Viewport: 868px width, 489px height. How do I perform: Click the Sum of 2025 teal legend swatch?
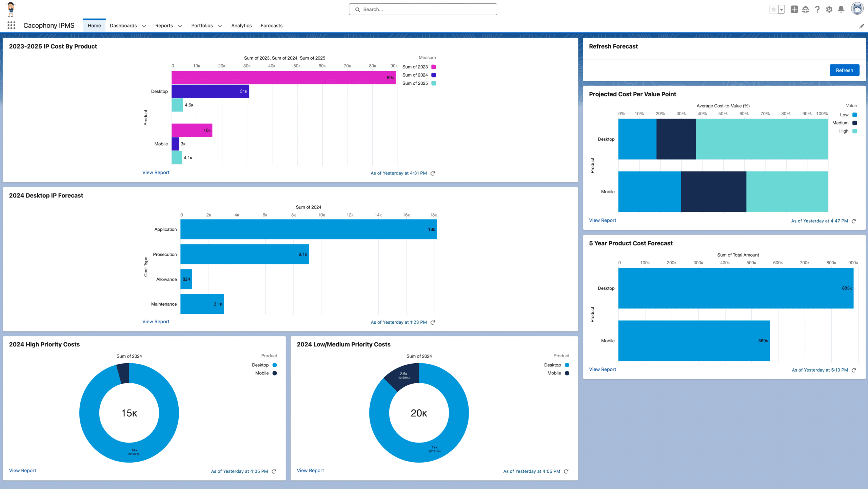433,83
